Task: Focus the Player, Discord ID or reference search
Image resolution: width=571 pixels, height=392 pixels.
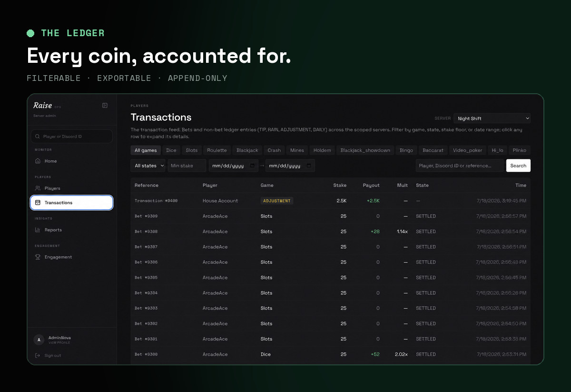Action: pos(460,166)
